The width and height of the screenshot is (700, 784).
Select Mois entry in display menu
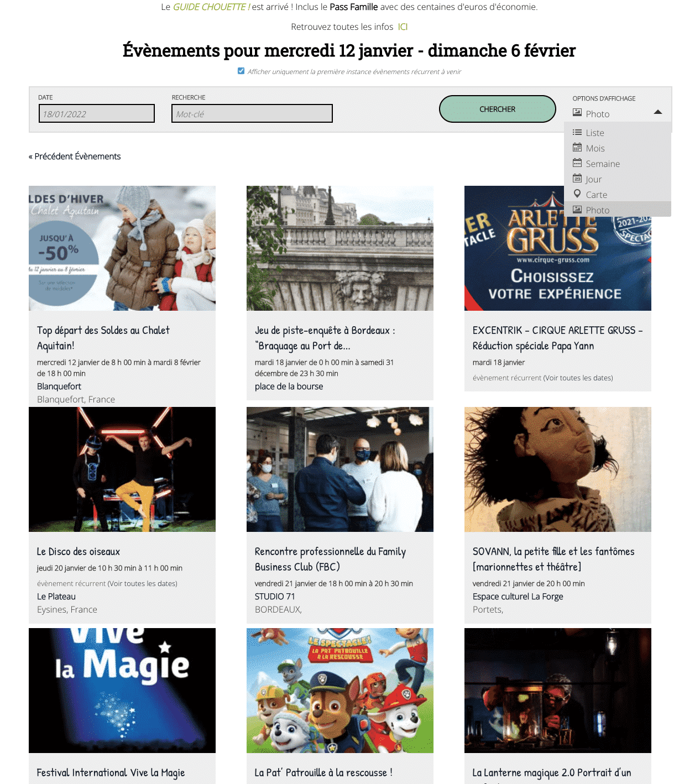[x=595, y=148]
